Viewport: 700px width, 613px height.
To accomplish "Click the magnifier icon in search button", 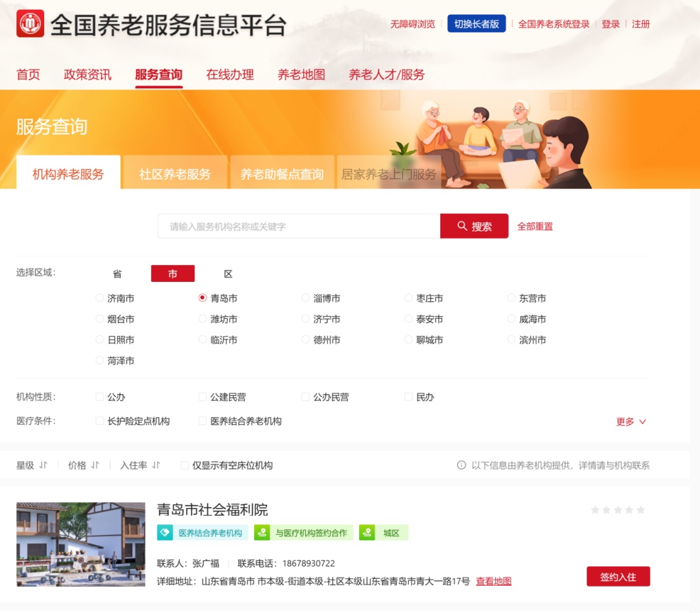I will click(462, 226).
